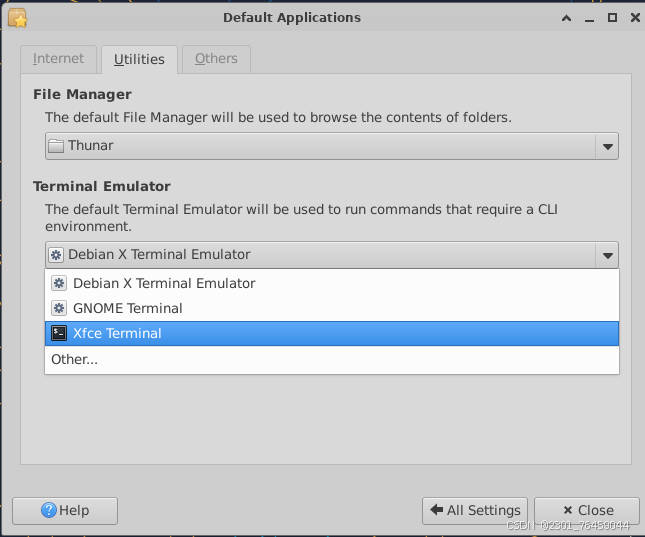
Task: Open the Thunar file manager dropdown
Action: pyautogui.click(x=332, y=146)
